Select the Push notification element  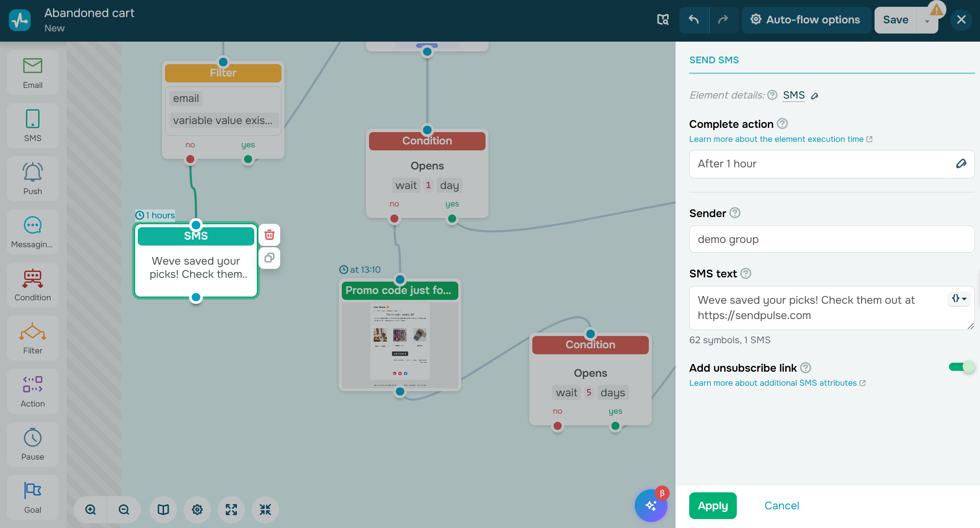(x=33, y=179)
